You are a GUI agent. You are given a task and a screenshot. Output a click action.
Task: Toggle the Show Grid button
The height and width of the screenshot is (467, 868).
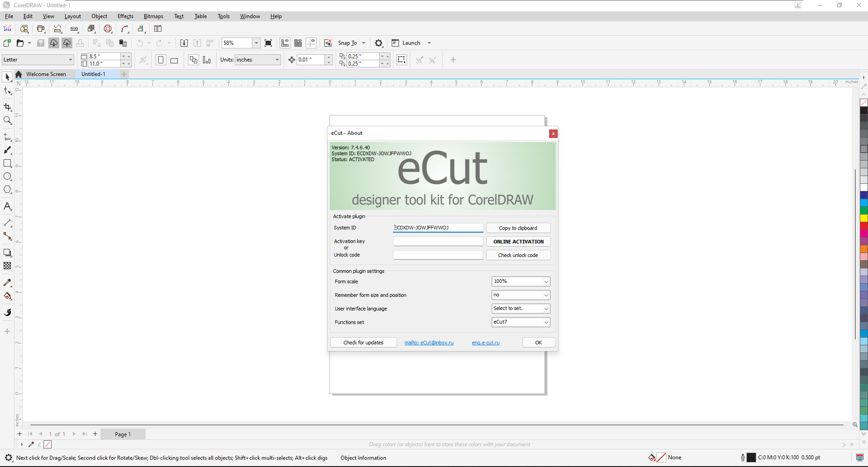298,43
